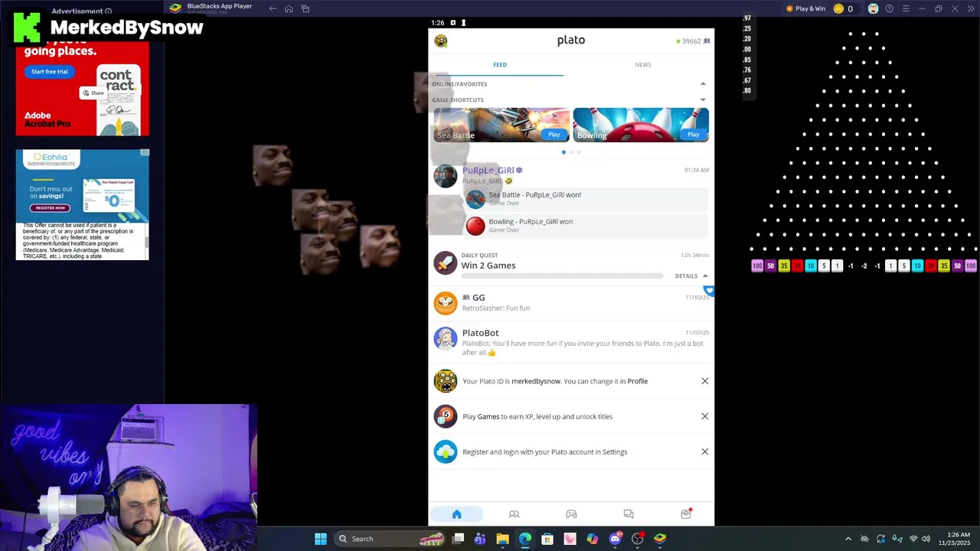Dismiss the Play Games XP tip
The height and width of the screenshot is (551, 980).
pyautogui.click(x=705, y=416)
